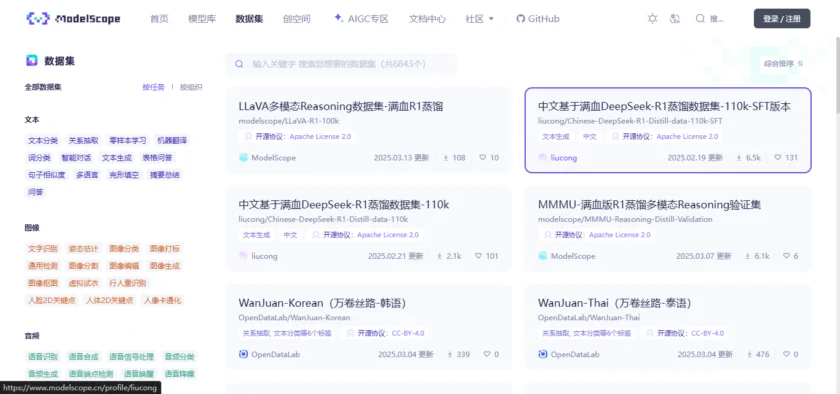Open 中文基于满血DeepSeek-R1蒸馏数据集-110k-SFT版本 title
Image resolution: width=840 pixels, height=394 pixels.
664,106
